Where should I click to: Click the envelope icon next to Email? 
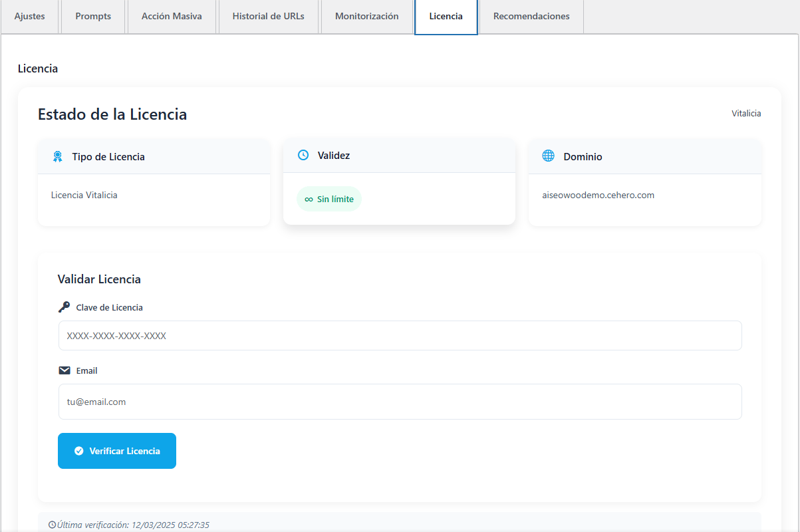pyautogui.click(x=64, y=370)
